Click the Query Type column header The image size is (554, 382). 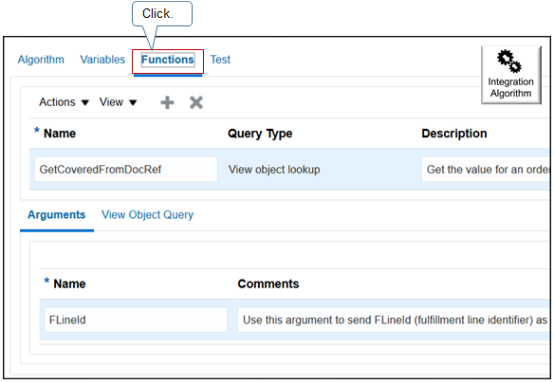[x=260, y=134]
